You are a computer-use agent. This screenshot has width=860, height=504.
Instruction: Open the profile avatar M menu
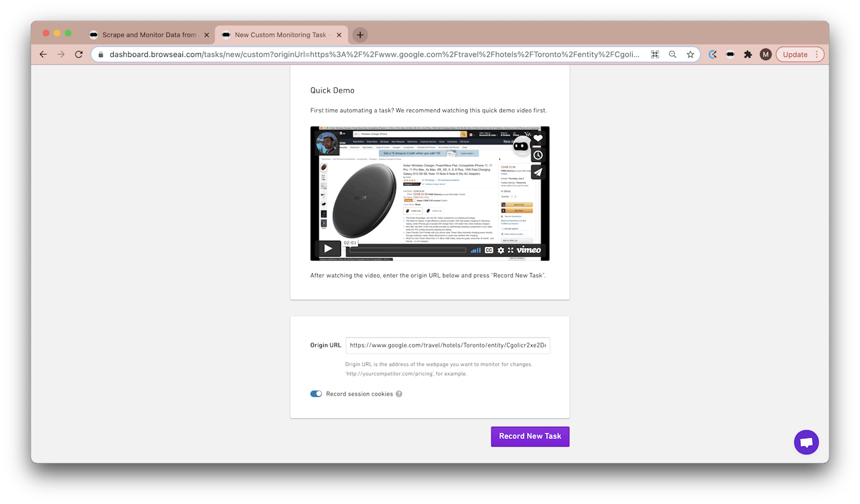pyautogui.click(x=765, y=55)
